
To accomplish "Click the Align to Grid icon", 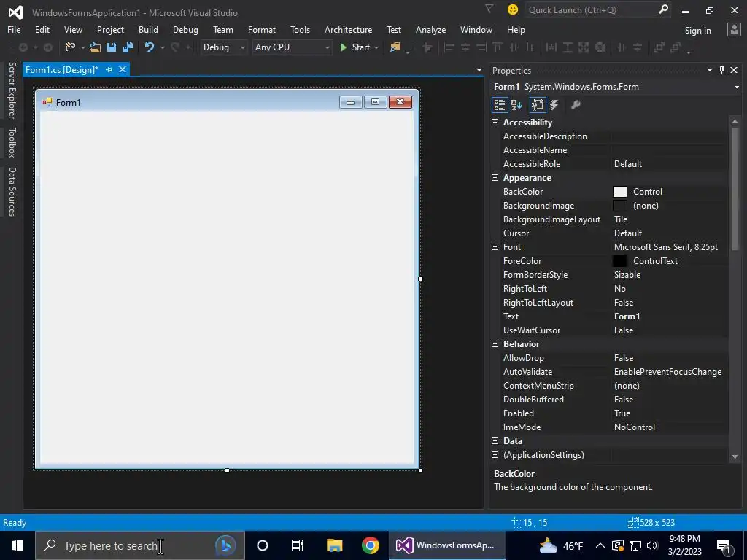I will 427,47.
